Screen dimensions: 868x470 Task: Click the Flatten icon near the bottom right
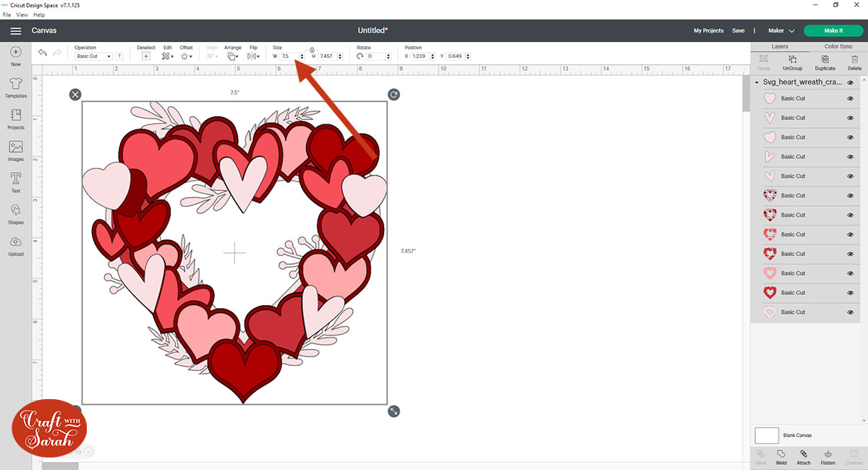coord(828,456)
